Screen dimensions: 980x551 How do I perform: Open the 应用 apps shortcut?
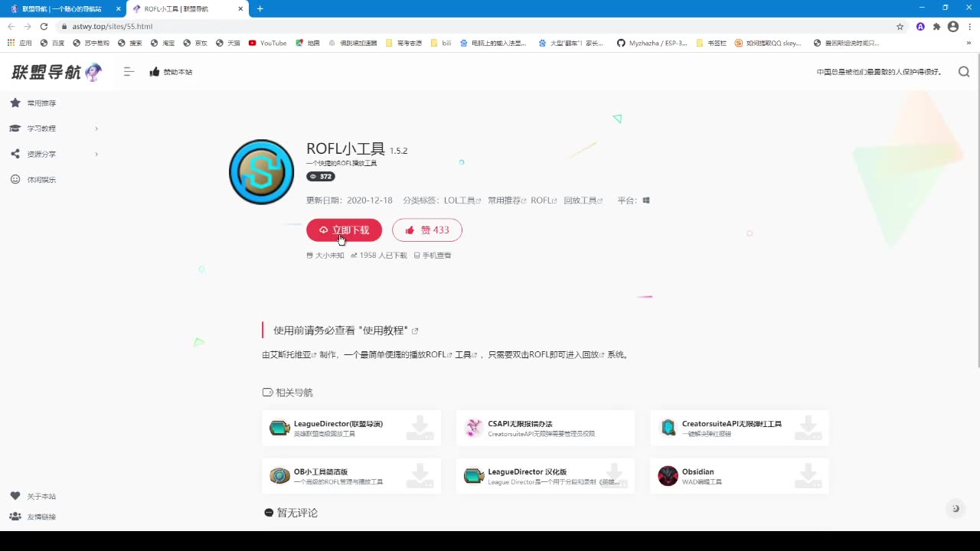click(x=19, y=43)
